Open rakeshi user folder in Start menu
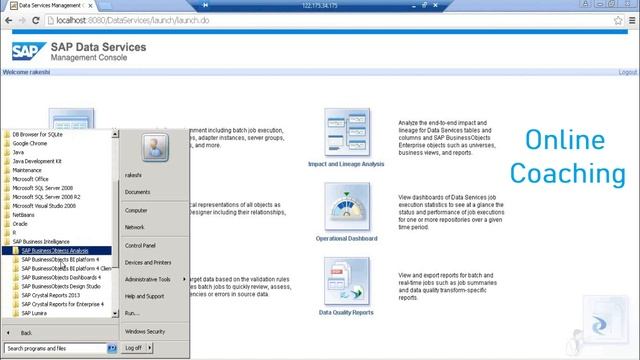This screenshot has height=360, width=640. 133,175
